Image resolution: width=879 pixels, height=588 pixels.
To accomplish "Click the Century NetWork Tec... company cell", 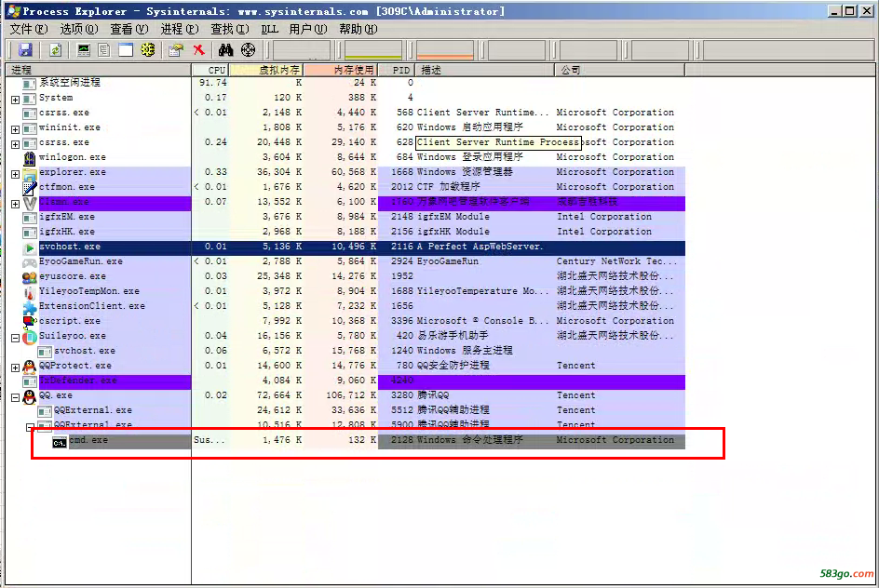I will pos(616,261).
